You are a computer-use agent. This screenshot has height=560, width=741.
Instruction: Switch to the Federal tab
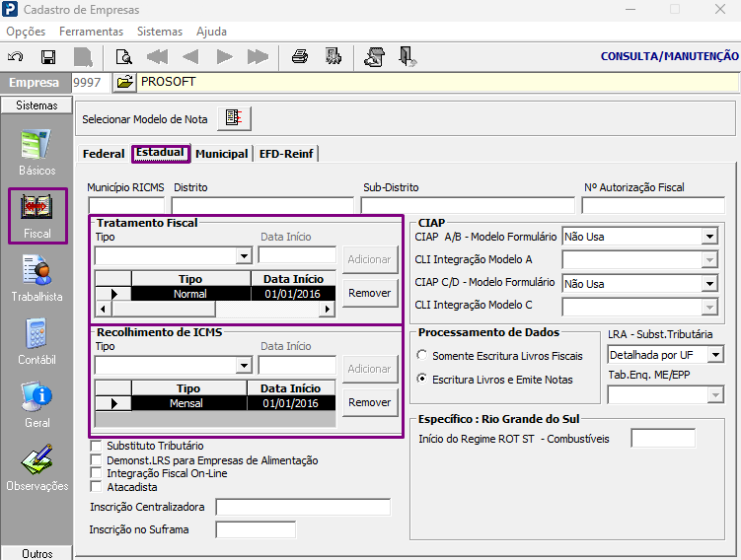(104, 154)
